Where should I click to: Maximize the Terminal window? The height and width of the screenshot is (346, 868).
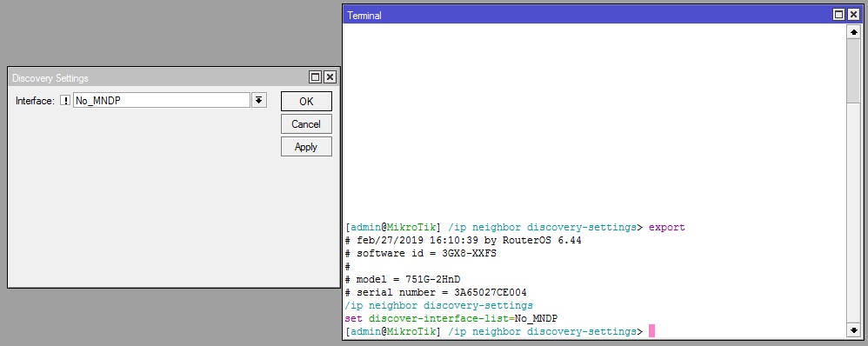click(839, 15)
